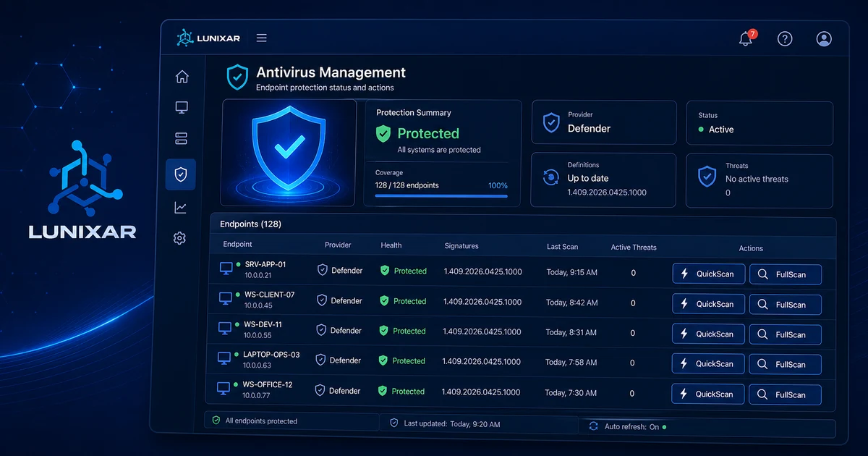The image size is (868, 456).
Task: Select the WS-CLIENT-07 endpoint name
Action: [x=270, y=295]
